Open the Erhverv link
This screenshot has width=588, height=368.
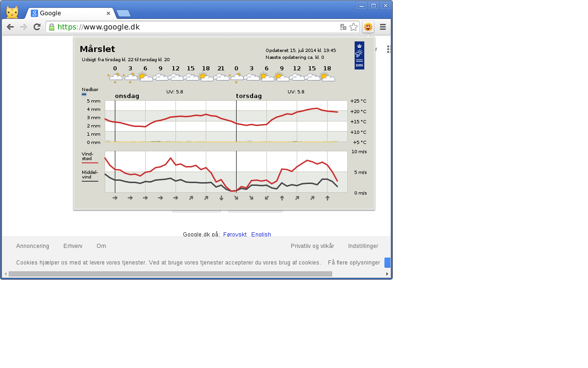pyautogui.click(x=73, y=246)
